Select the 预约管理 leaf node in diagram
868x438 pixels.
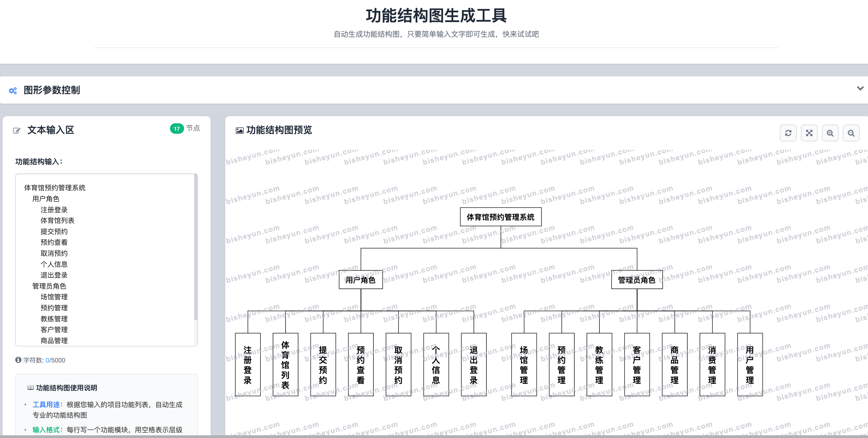click(562, 365)
